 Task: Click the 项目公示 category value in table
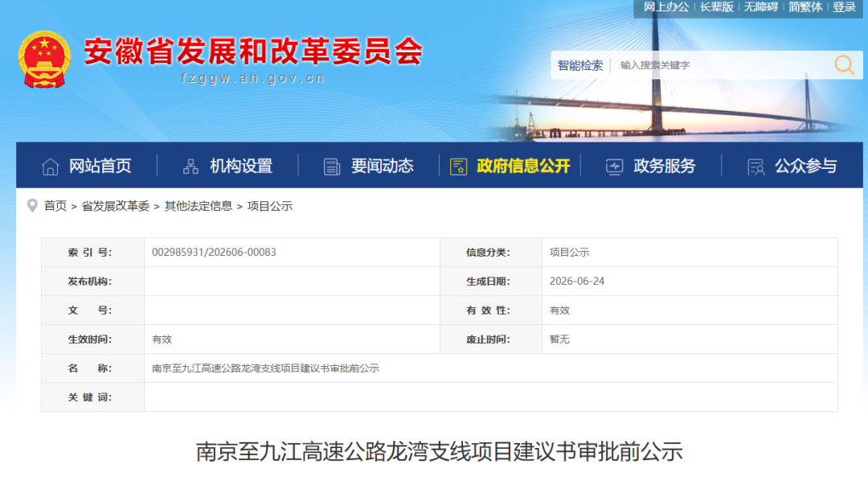569,252
